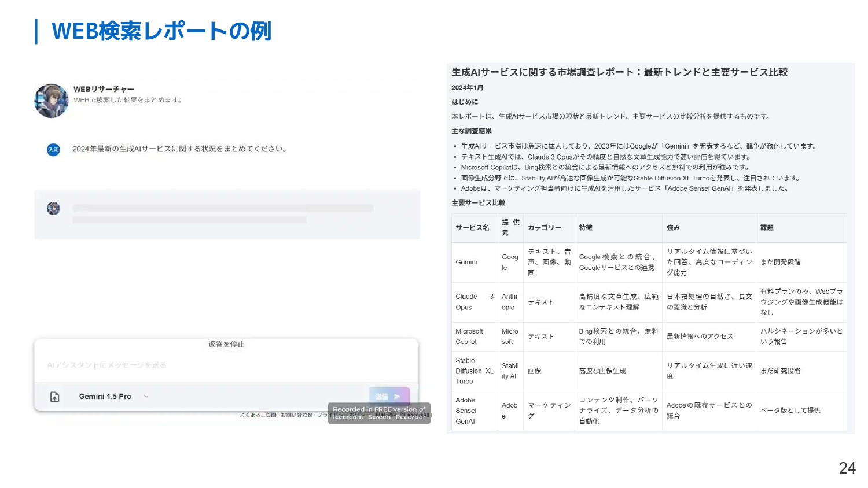Image resolution: width=868 pixels, height=488 pixels.
Task: Open the よくあるご質問 footer link
Action: (x=258, y=415)
